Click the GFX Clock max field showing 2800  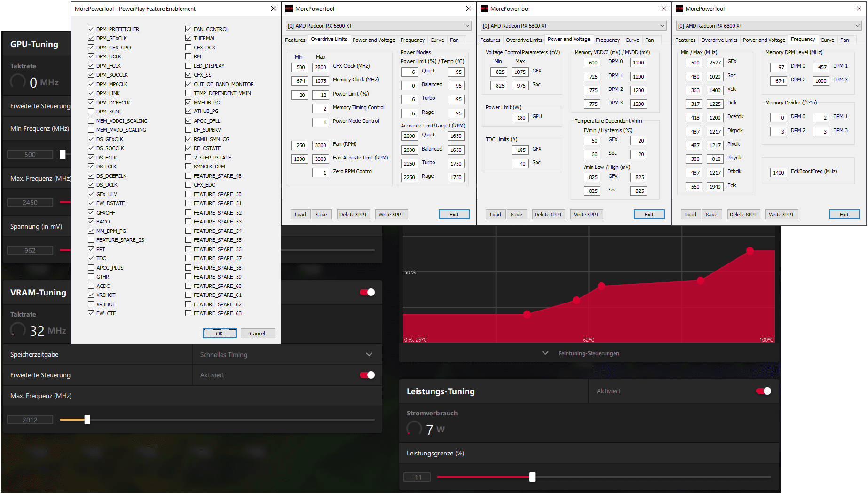321,67
